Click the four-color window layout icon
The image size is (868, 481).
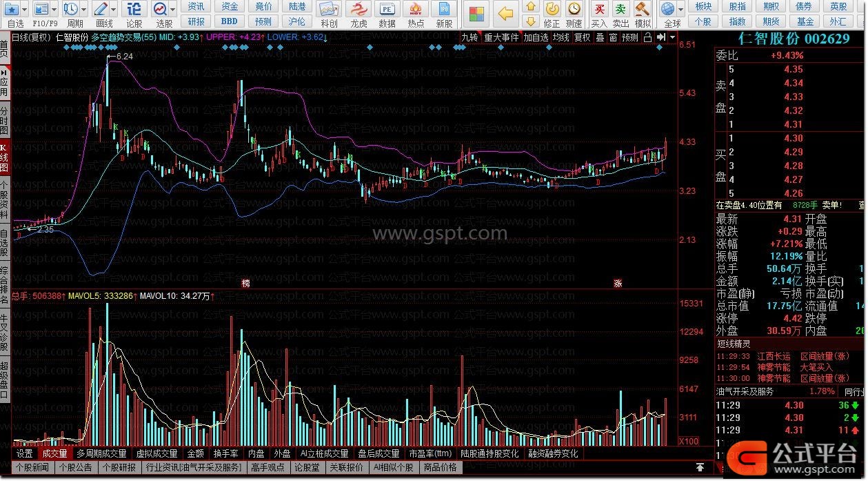476,14
